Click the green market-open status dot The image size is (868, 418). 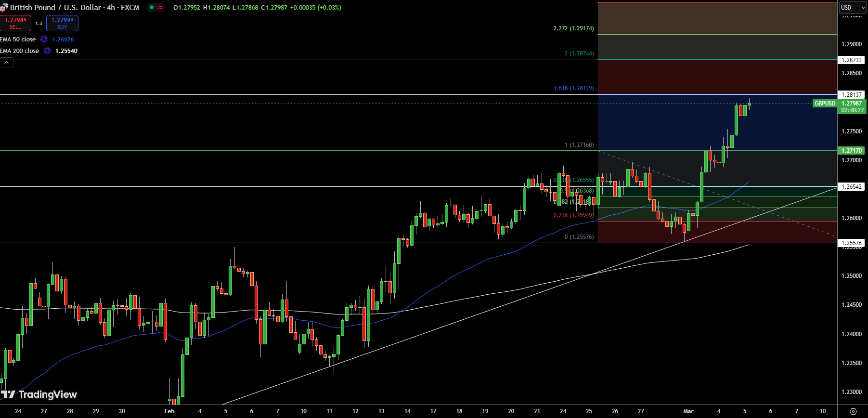(x=151, y=8)
